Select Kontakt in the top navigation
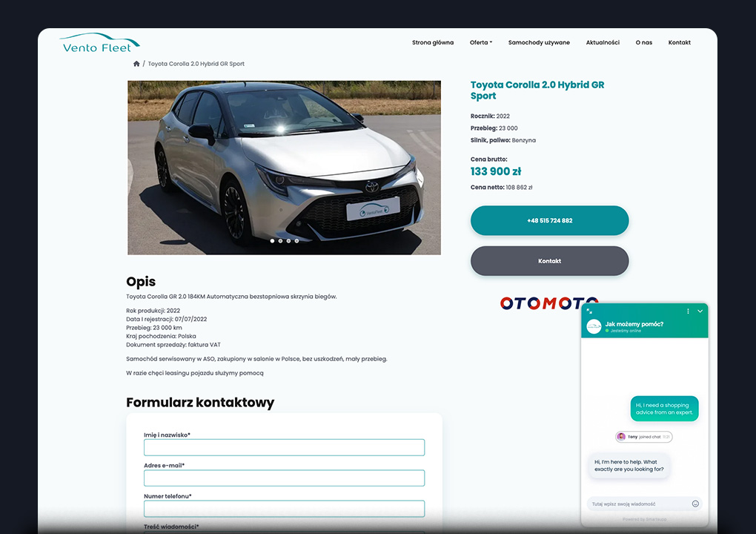The height and width of the screenshot is (534, 756). pyautogui.click(x=680, y=42)
